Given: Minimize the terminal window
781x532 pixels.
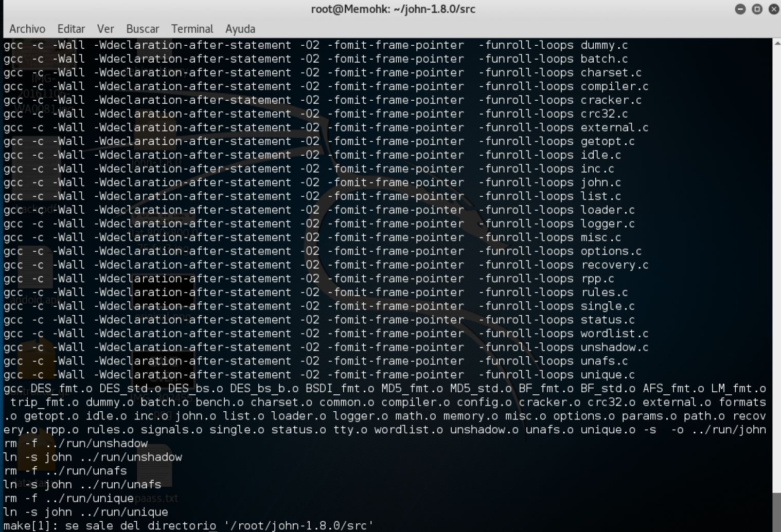Looking at the screenshot, I should [x=740, y=9].
